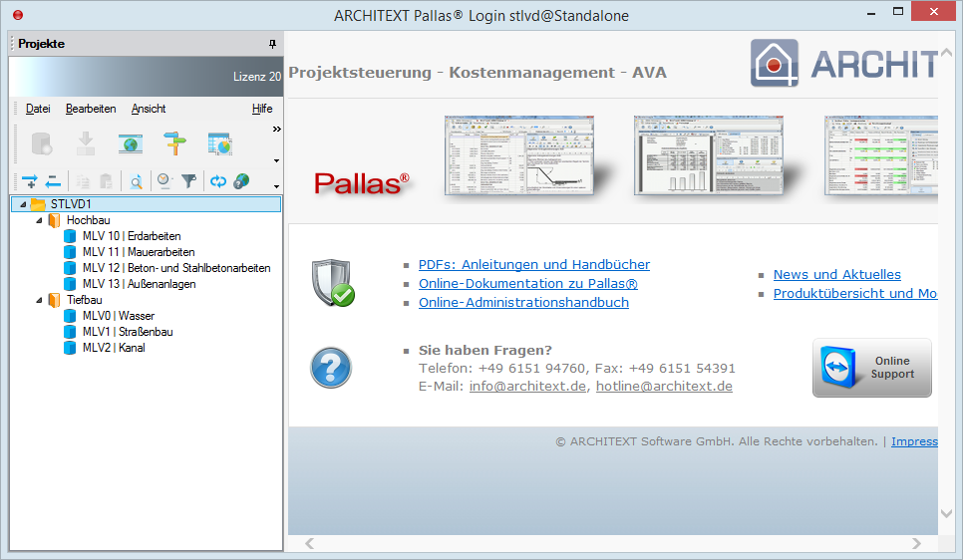Open upper toolbar options dropdown arrow
This screenshot has height=560, width=963.
[276, 160]
